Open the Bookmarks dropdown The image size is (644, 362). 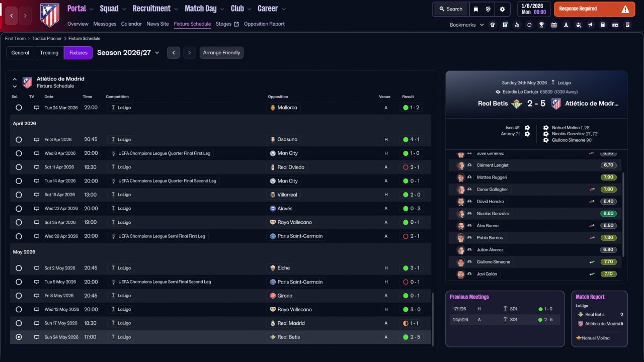466,25
